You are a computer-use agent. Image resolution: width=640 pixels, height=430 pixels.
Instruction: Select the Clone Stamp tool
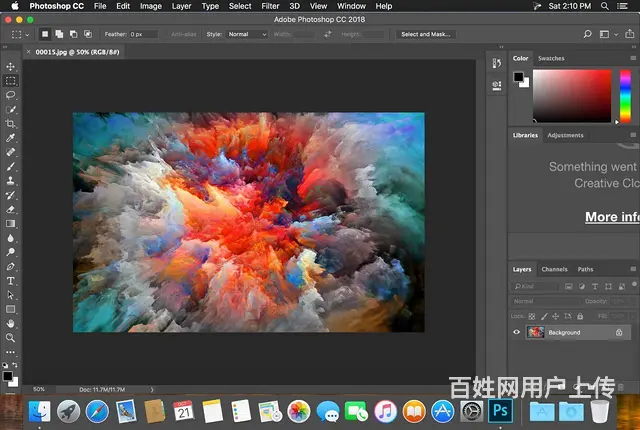(x=11, y=181)
